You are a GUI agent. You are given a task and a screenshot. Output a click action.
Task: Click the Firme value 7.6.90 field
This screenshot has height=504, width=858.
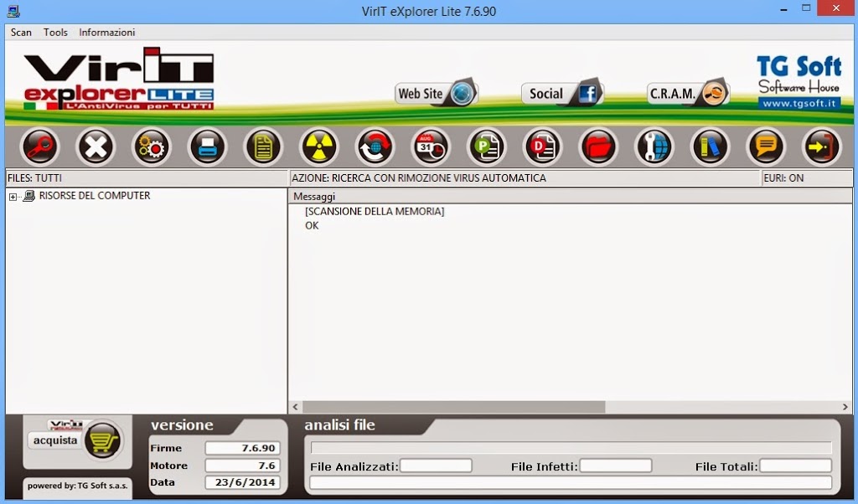[x=242, y=448]
